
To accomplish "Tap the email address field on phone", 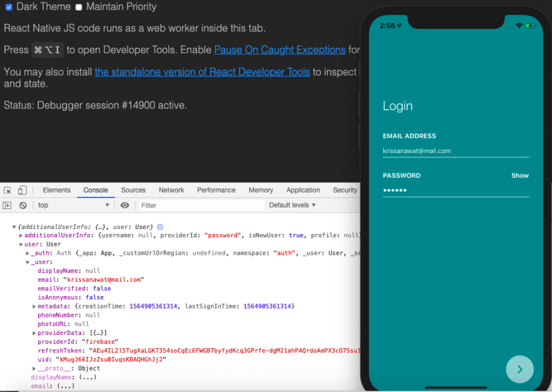I will [x=456, y=151].
